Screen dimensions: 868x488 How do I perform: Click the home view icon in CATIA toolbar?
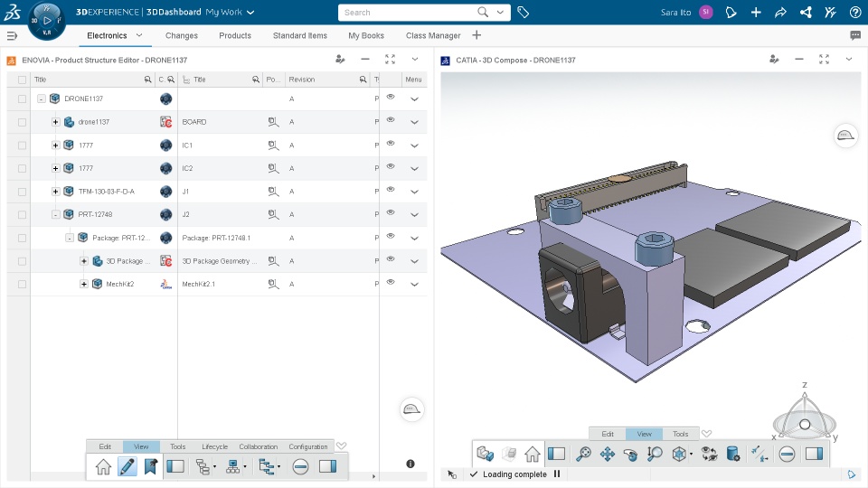point(532,455)
